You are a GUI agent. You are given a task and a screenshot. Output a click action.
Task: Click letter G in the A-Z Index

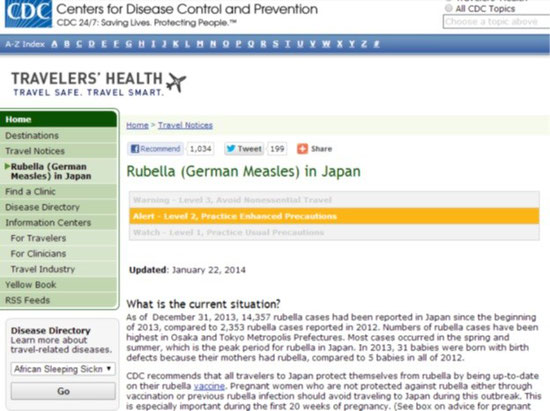point(129,44)
